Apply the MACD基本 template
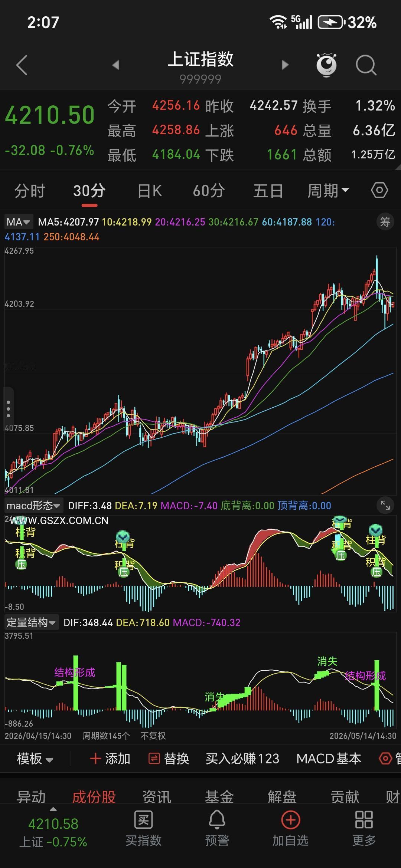The height and width of the screenshot is (868, 401). (329, 759)
